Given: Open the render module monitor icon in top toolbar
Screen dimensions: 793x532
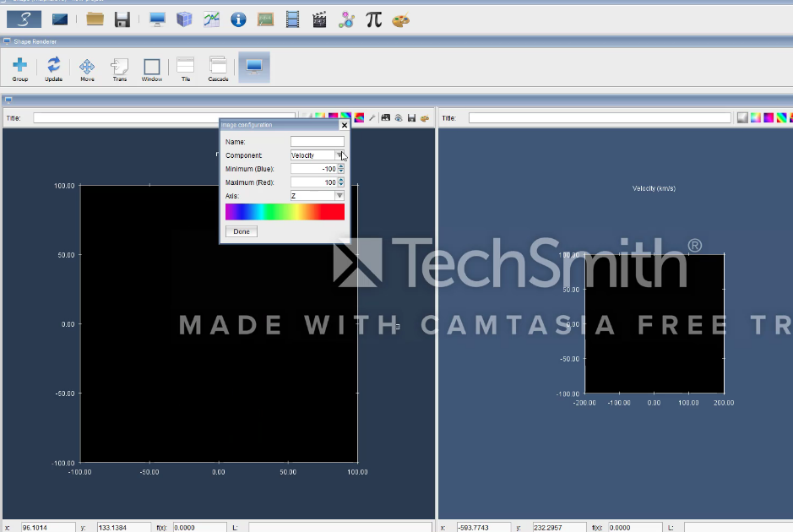Looking at the screenshot, I should pyautogui.click(x=157, y=19).
